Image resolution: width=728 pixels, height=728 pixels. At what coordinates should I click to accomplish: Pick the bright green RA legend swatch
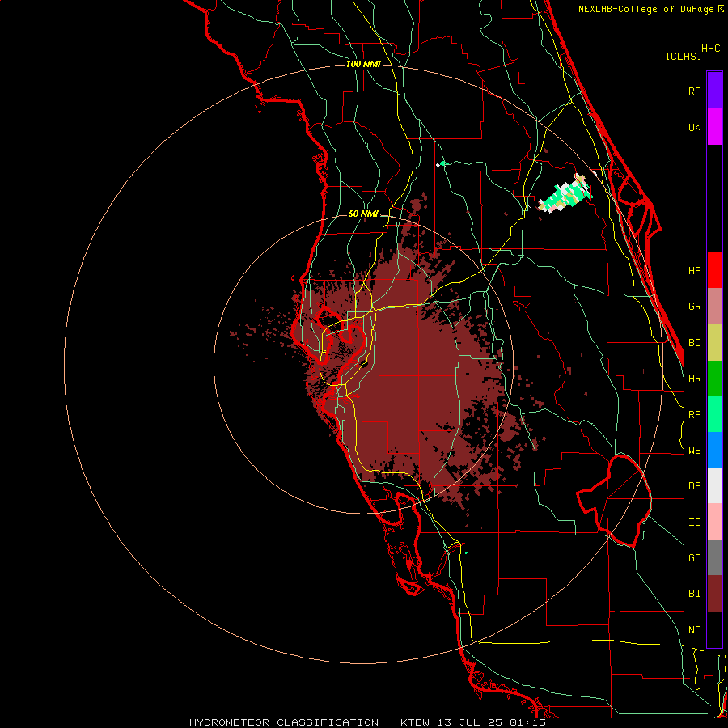click(714, 414)
